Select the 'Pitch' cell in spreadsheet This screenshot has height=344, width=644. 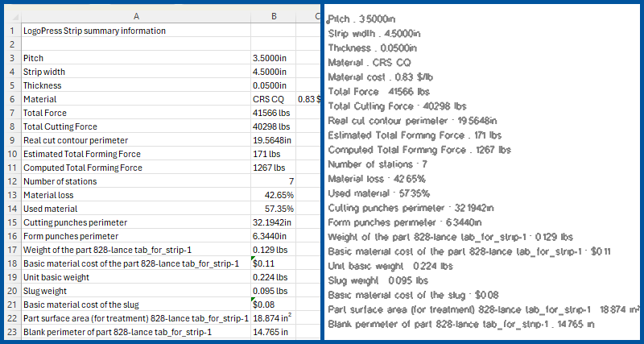[136, 58]
